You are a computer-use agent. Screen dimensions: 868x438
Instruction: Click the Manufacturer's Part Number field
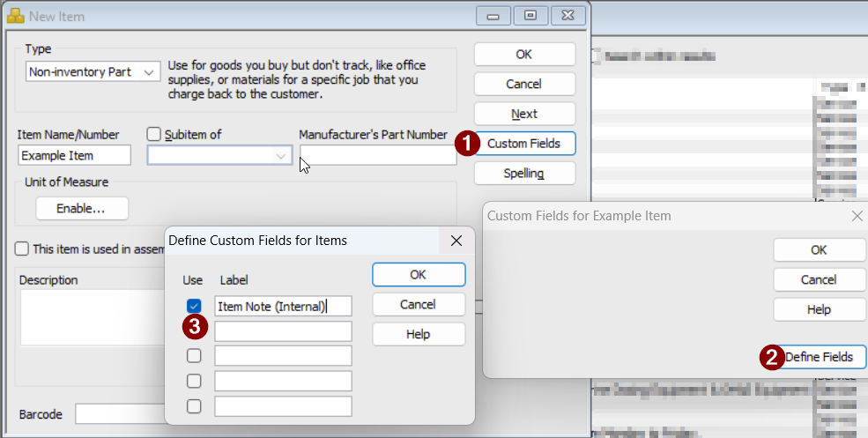click(x=378, y=155)
